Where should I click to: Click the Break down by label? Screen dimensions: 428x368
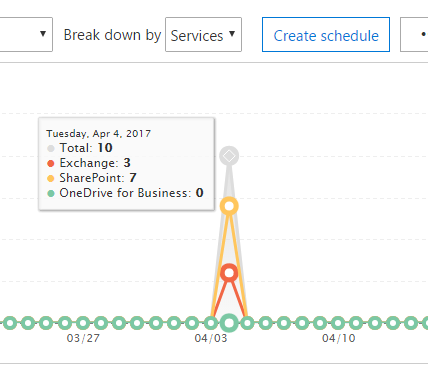112,35
